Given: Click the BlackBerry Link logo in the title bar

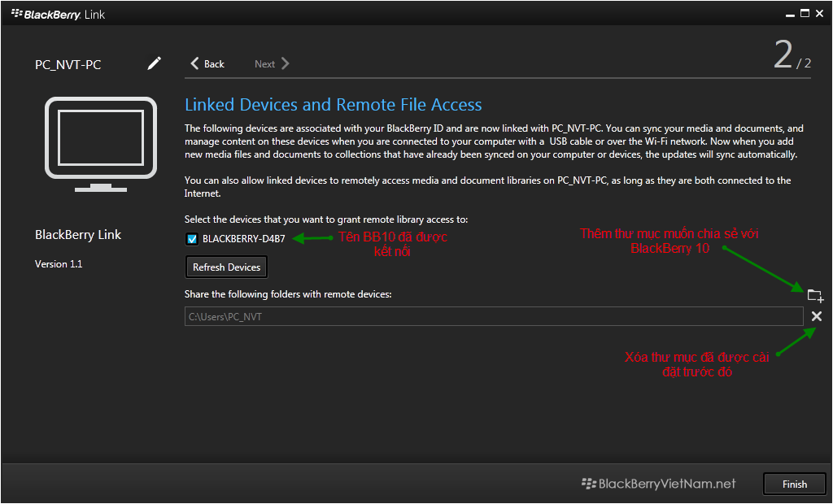Looking at the screenshot, I should coord(58,15).
